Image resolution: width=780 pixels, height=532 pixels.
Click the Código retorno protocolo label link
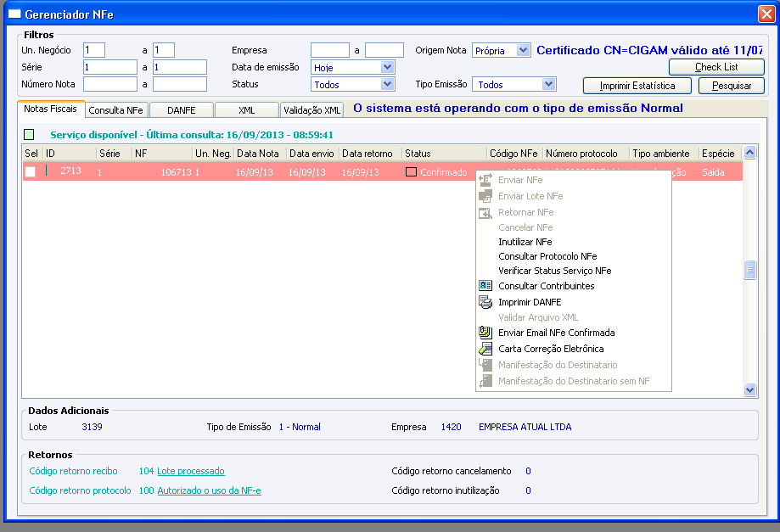(80, 490)
